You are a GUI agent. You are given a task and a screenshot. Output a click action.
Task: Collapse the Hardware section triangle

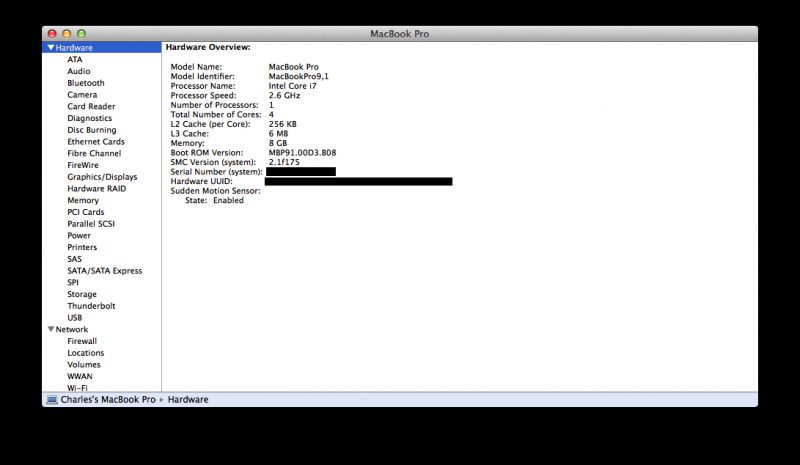point(51,47)
